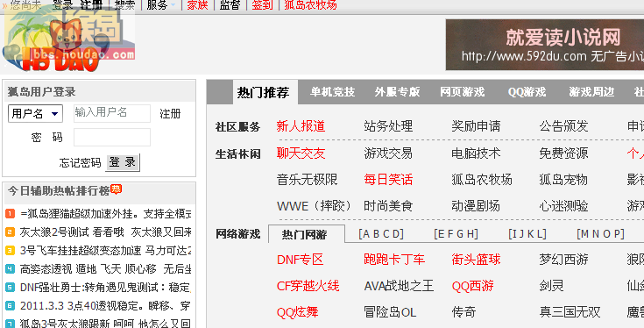Open the QQ西游 game forum
Screen dimensions: 644x328
click(473, 286)
